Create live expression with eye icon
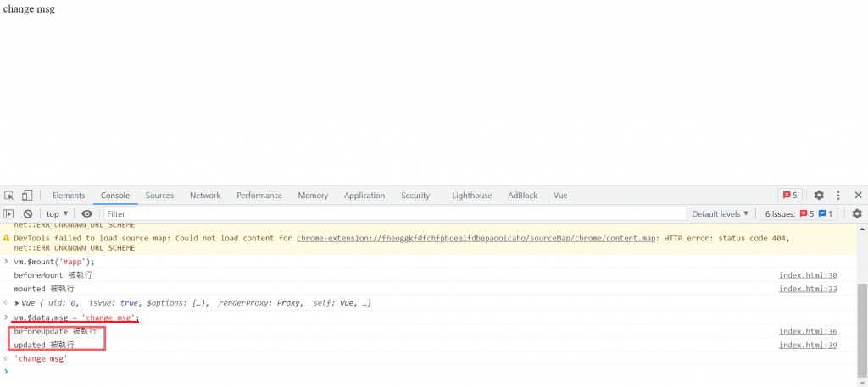Image resolution: width=868 pixels, height=387 pixels. [x=87, y=214]
